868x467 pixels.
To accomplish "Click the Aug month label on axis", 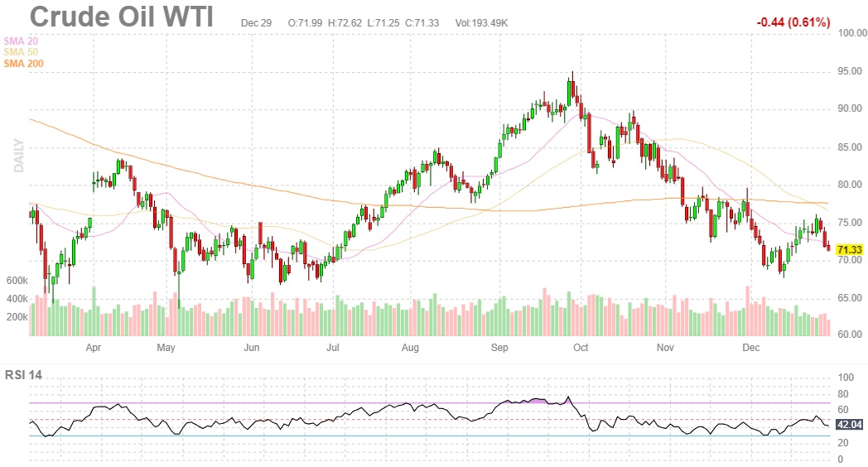I will pos(410,348).
